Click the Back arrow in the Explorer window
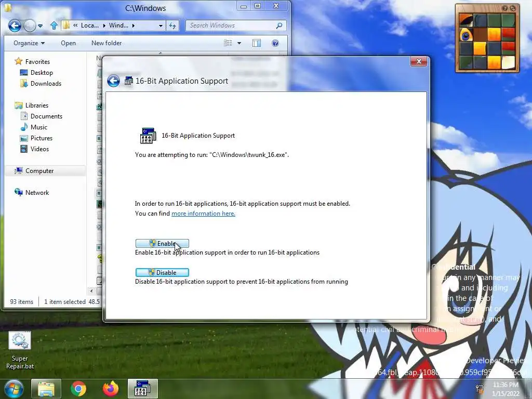Screen dimensions: 532x399 point(15,25)
